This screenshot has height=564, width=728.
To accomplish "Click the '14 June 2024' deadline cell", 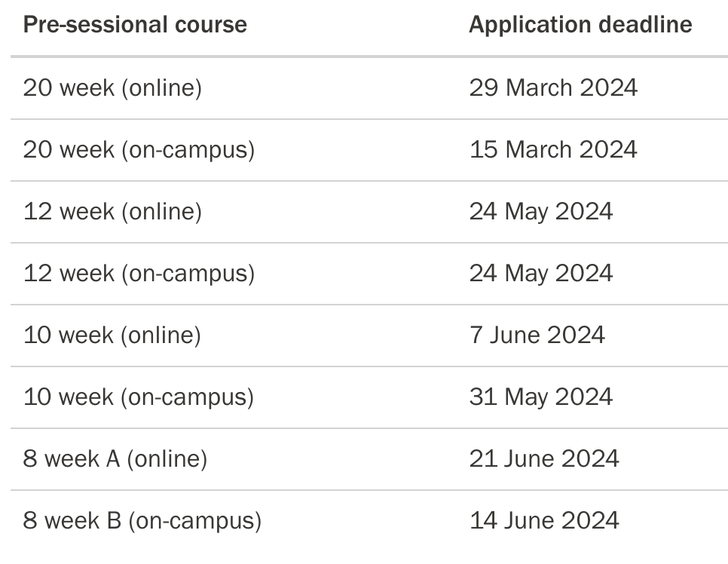I will click(544, 521).
